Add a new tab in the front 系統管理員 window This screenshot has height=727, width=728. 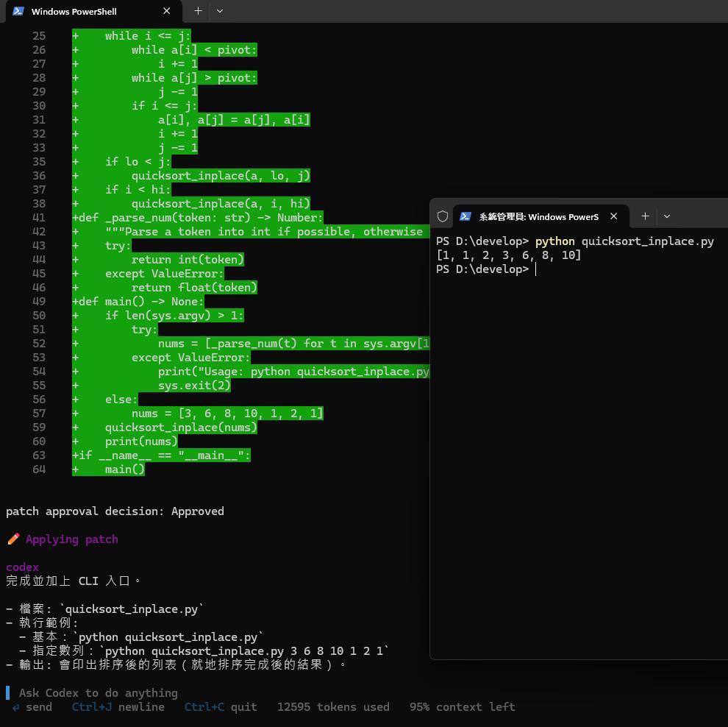645,216
